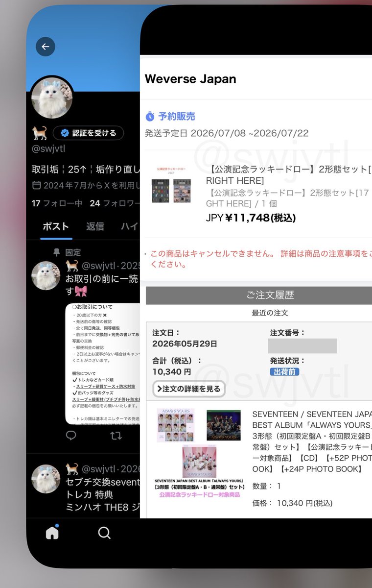Screen dimensions: 372x588
Task: Select the ポスト tab
Action: coord(56,226)
